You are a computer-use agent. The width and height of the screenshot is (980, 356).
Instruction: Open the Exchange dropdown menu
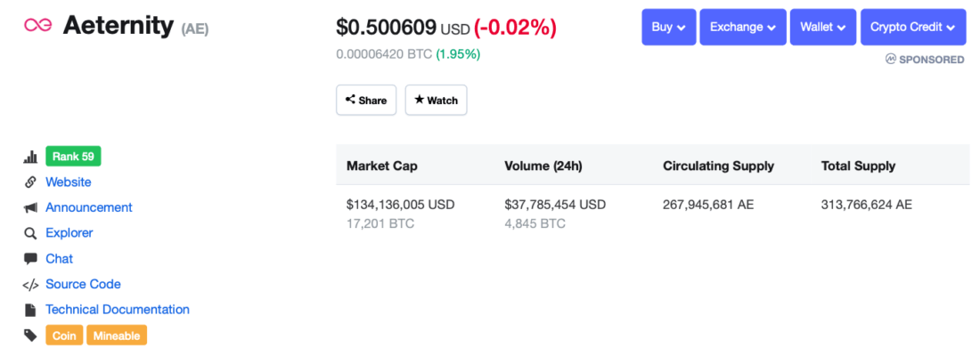pos(741,28)
